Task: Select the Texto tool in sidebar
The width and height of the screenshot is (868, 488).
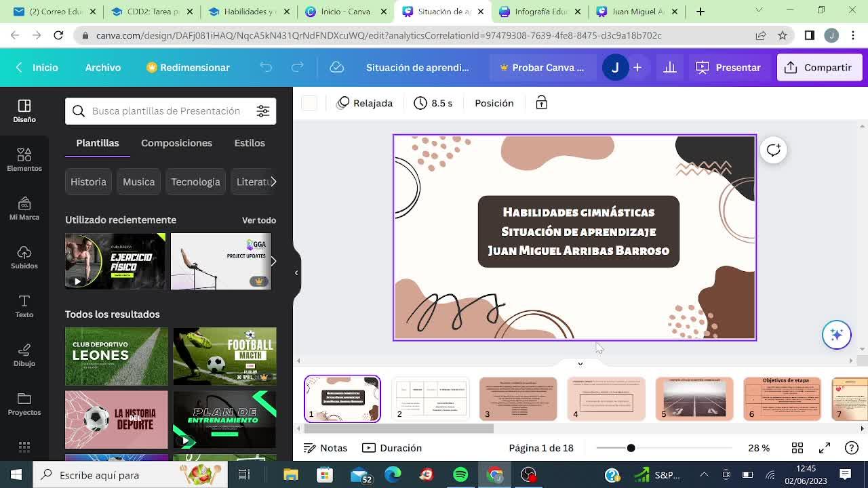Action: pos(24,306)
